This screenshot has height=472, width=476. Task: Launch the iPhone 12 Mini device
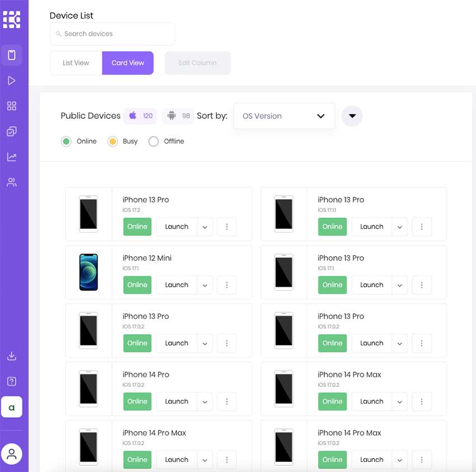pos(176,285)
